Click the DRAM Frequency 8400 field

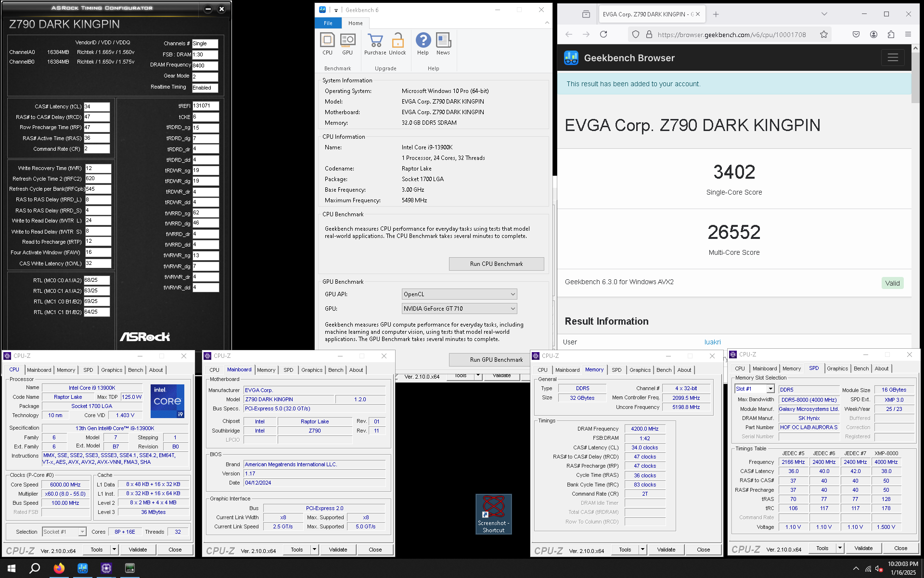click(x=205, y=66)
